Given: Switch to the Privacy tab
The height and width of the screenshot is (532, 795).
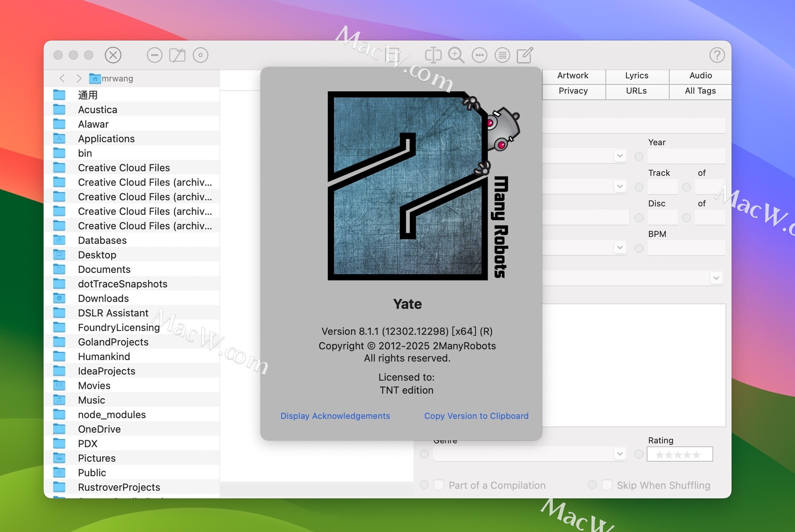Looking at the screenshot, I should click(x=573, y=91).
